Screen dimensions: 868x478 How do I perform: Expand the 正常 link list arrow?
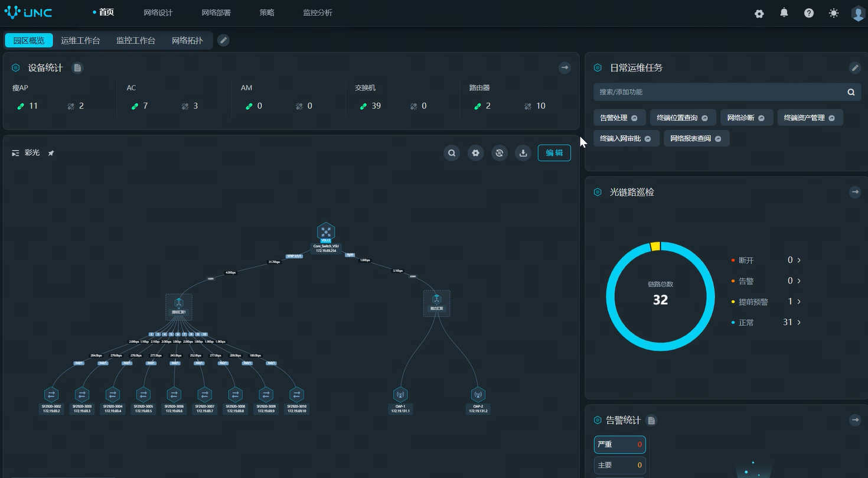click(799, 322)
